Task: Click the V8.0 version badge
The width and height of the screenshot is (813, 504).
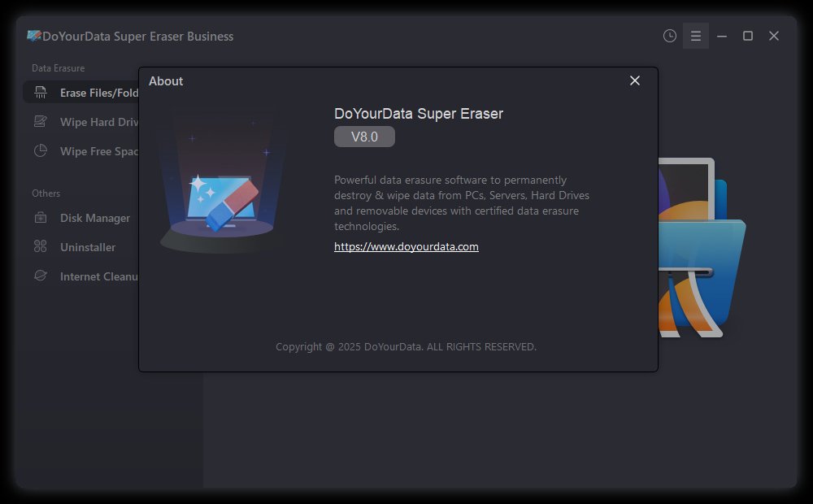Action: pyautogui.click(x=364, y=137)
